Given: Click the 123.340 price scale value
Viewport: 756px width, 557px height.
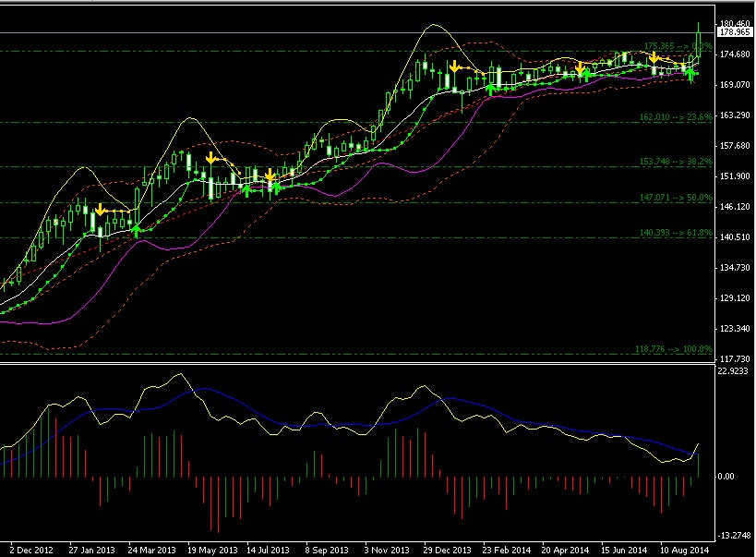Looking at the screenshot, I should (x=735, y=328).
